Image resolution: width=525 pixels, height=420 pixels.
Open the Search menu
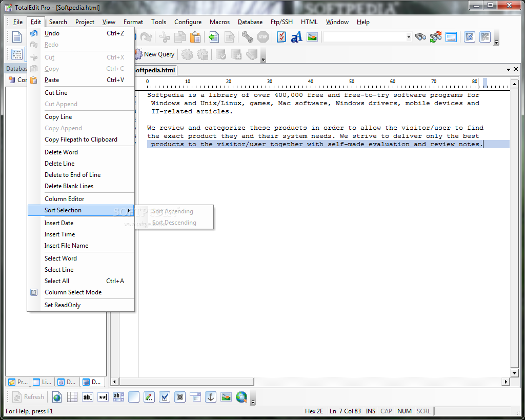58,22
